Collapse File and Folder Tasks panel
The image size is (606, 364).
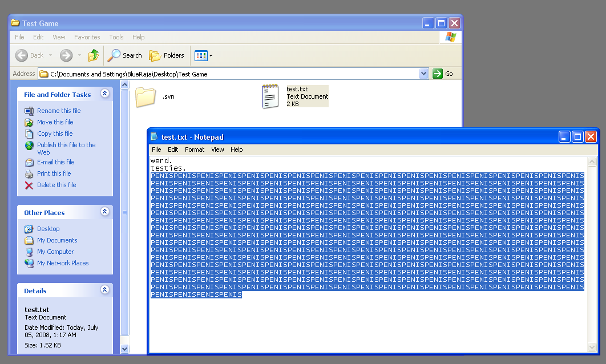click(x=105, y=94)
